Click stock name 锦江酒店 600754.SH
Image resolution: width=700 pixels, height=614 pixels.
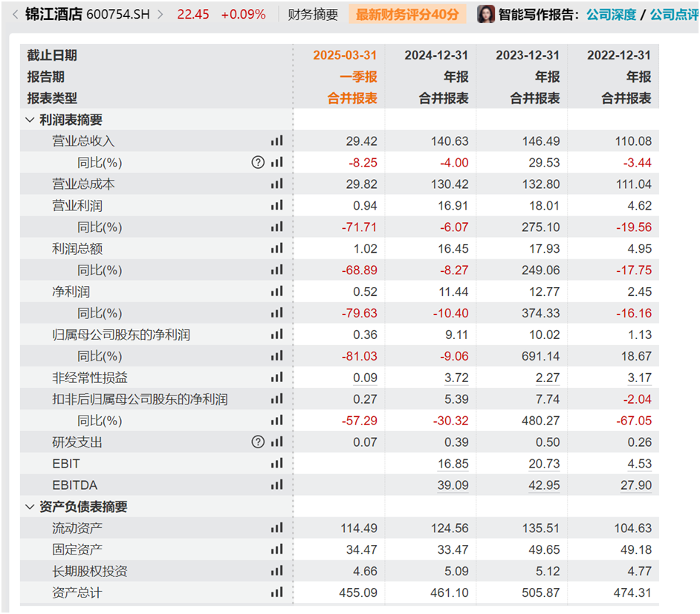88,14
